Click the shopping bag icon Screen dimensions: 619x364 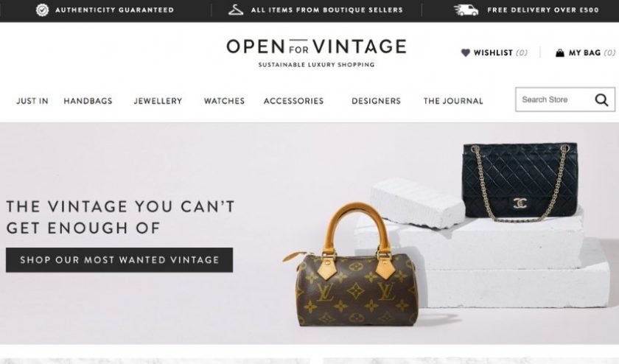pyautogui.click(x=560, y=52)
